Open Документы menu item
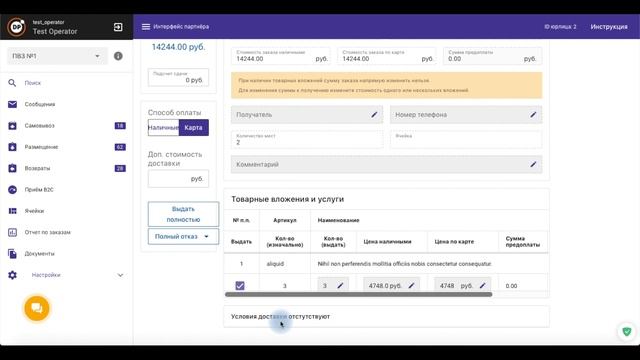Viewport: 640px width, 360px height. point(39,253)
